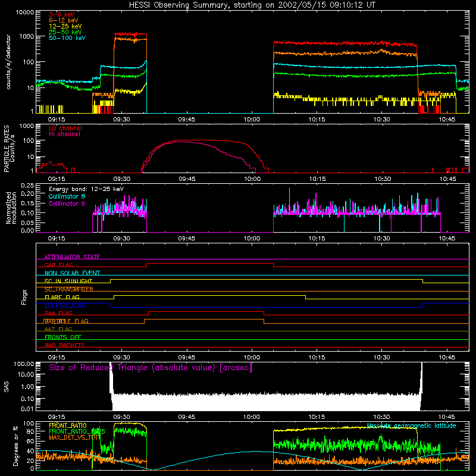Click the 'counts/s/detector' y-axis label
Image resolution: width=476 pixels, height=476 pixels.
pos(8,62)
